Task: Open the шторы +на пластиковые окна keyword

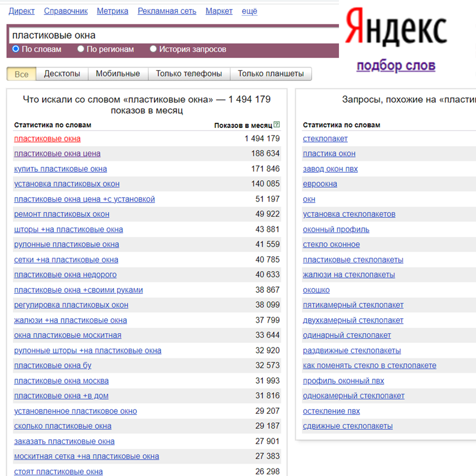Action: (x=68, y=230)
